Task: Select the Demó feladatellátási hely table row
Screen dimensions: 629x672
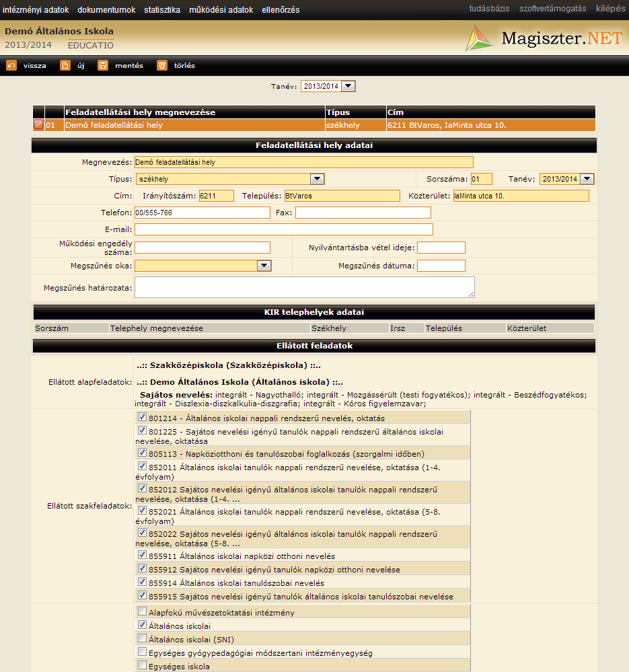Action: click(314, 125)
